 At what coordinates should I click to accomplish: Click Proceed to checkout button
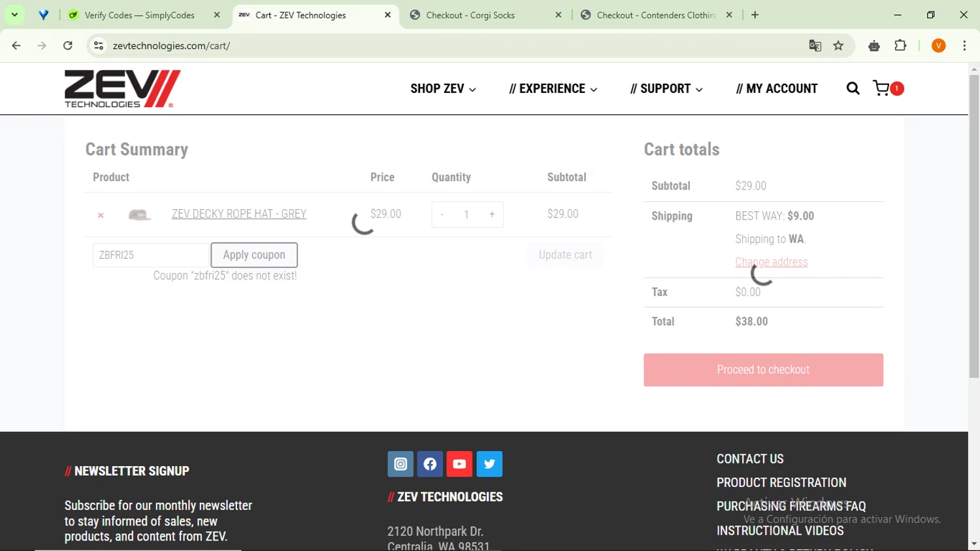(763, 370)
